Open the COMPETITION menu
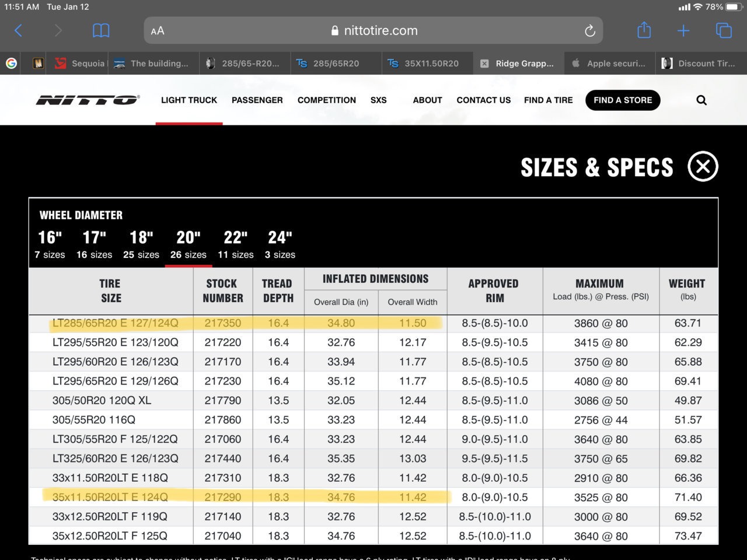The image size is (747, 560). pos(327,100)
